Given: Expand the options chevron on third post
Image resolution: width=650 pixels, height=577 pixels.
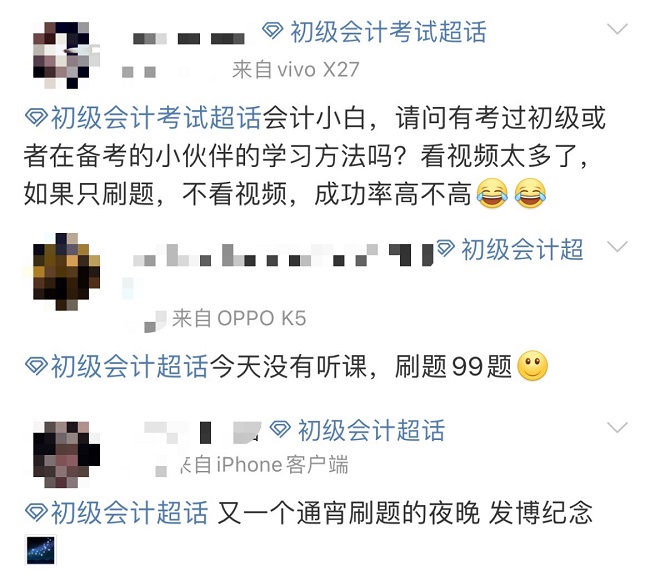Looking at the screenshot, I should click(617, 427).
